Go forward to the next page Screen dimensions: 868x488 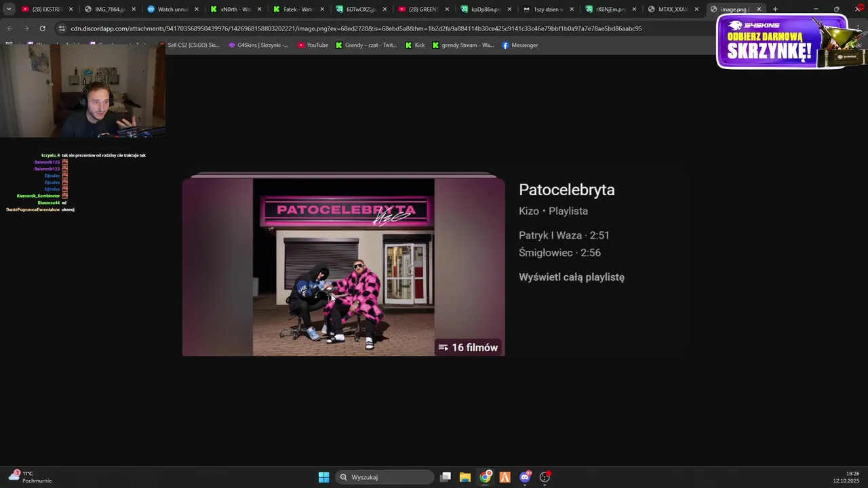[26, 28]
